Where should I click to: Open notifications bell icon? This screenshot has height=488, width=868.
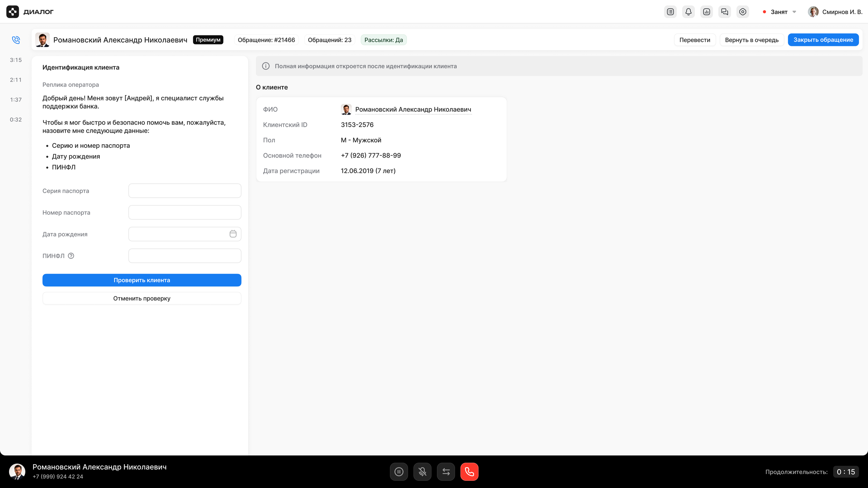pyautogui.click(x=688, y=12)
